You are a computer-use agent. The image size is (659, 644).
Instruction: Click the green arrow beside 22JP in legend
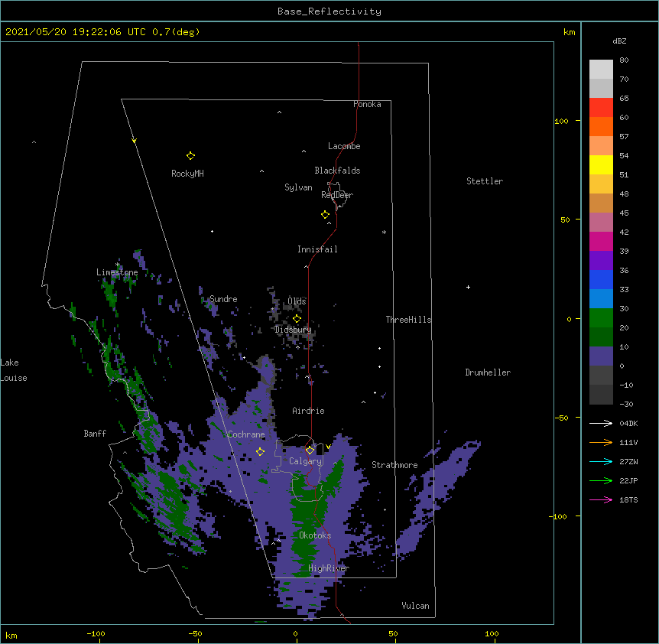[601, 480]
